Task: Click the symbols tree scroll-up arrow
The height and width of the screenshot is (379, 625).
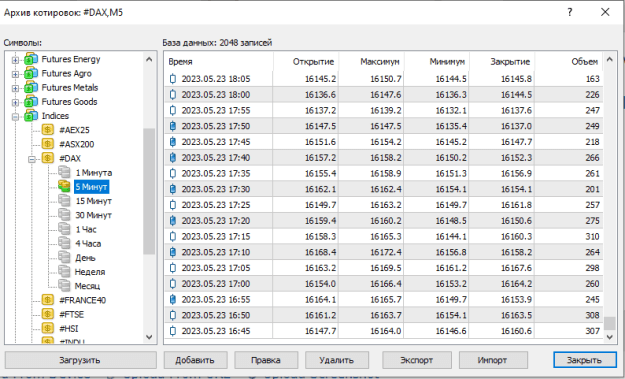Action: point(149,59)
